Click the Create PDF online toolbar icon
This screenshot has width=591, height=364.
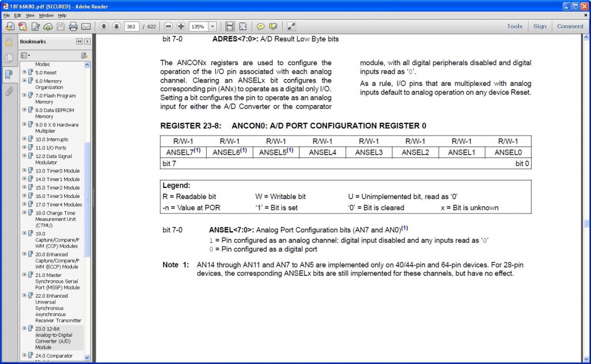click(10, 27)
